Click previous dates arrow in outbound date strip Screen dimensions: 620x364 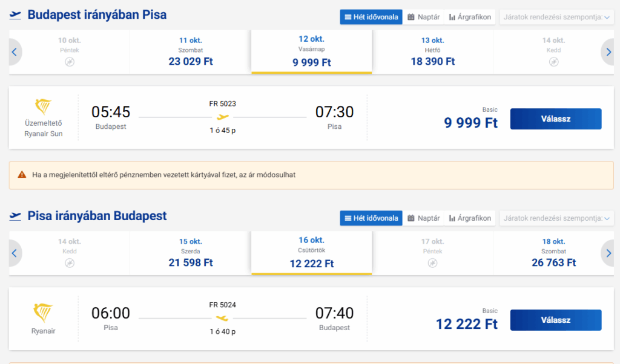click(x=15, y=52)
